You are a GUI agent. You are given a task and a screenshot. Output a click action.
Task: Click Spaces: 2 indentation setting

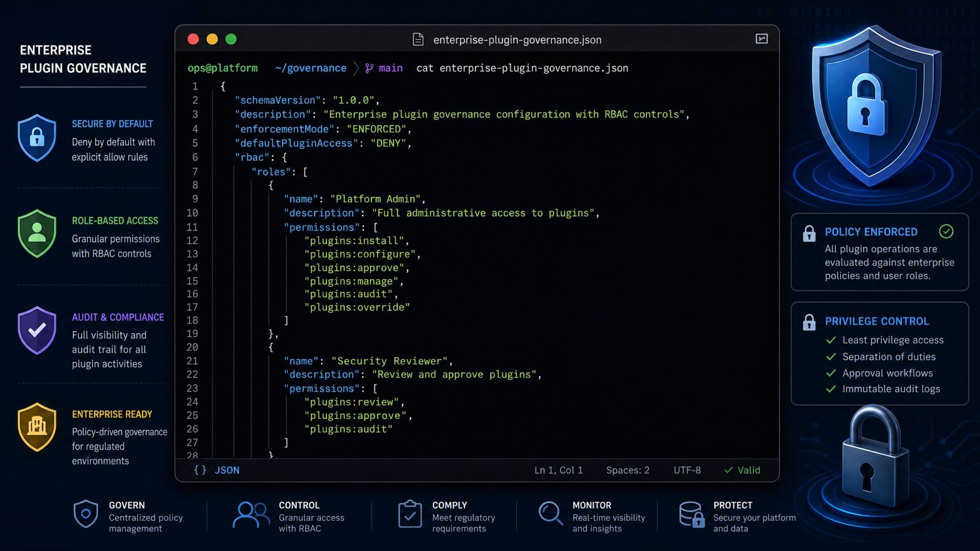click(628, 470)
